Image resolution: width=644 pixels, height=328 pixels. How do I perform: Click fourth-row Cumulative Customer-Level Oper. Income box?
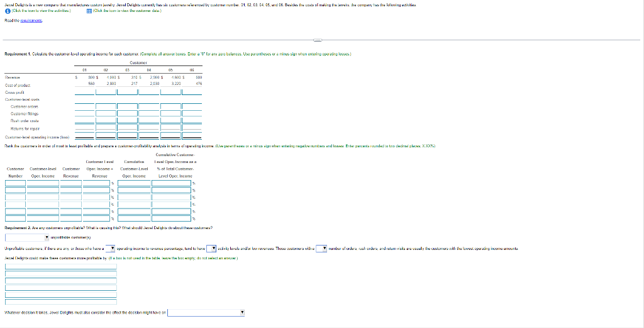(134, 205)
